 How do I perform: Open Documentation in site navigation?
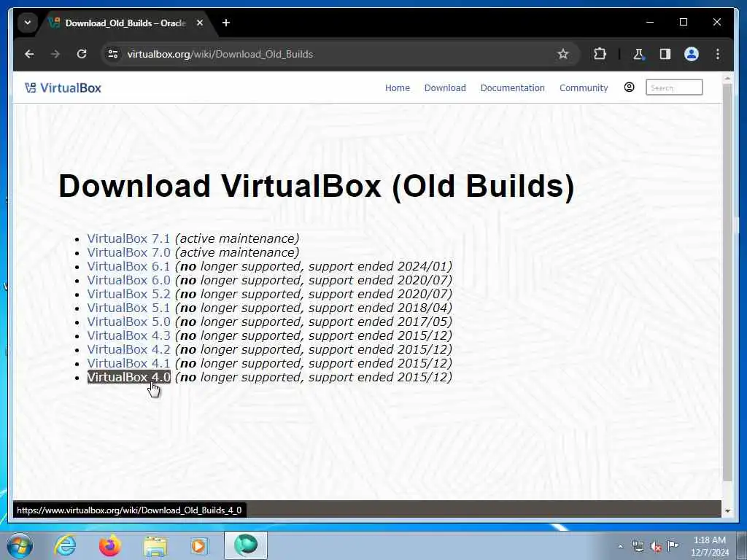click(x=512, y=88)
